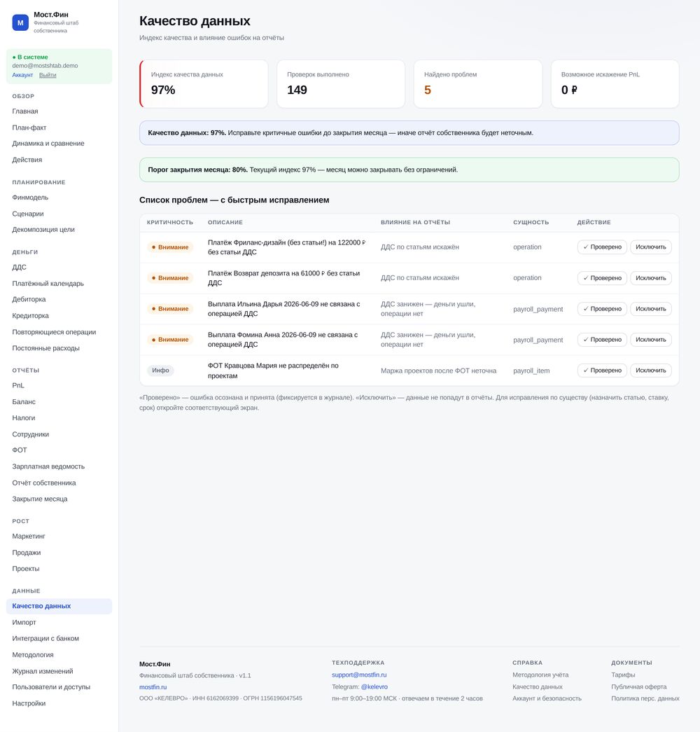
Task: Click the Индекс качества данных 97% card
Action: pos(204,84)
